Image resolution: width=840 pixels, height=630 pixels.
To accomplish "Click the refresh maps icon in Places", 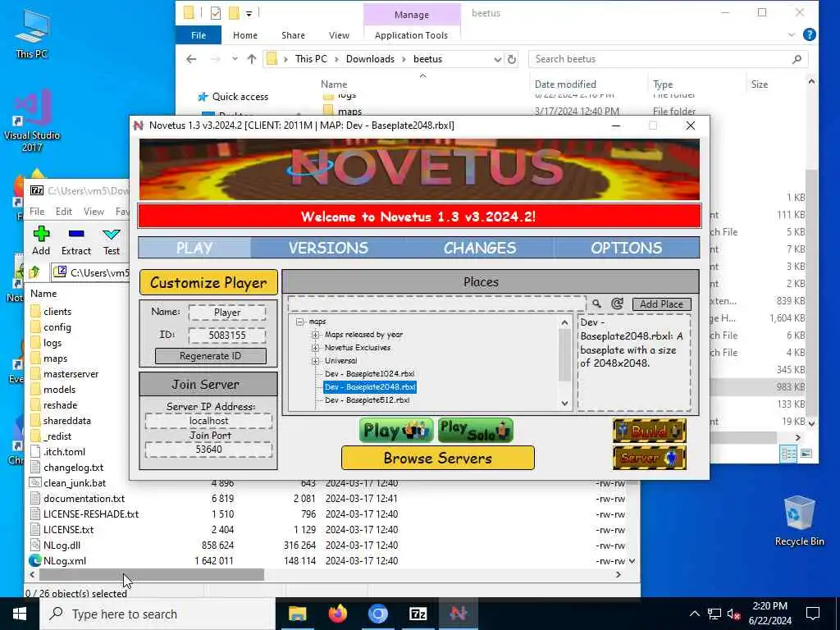I will 617,304.
